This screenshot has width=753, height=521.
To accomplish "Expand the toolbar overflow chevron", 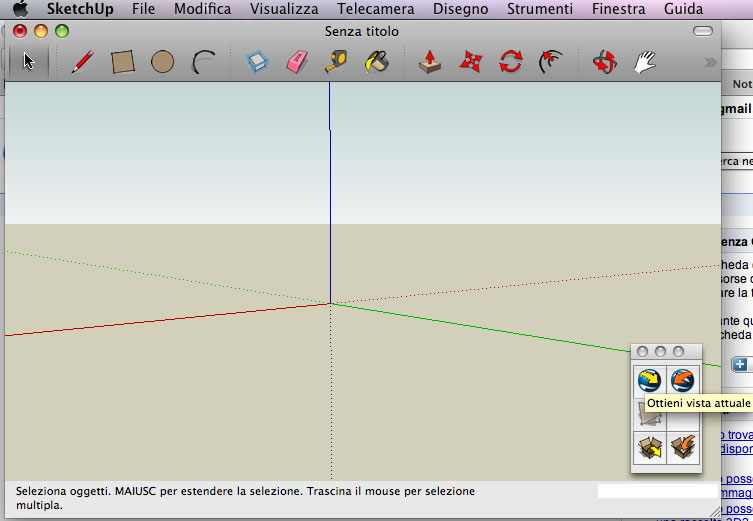I will click(x=710, y=62).
